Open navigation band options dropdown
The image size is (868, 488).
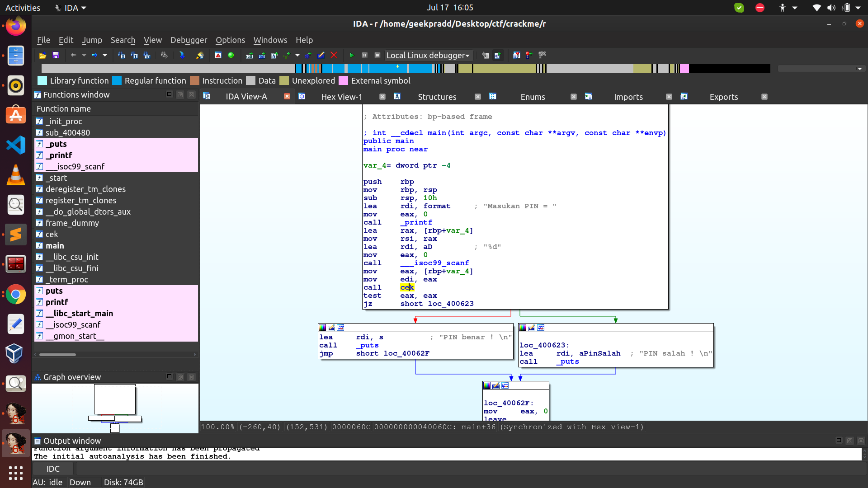click(x=859, y=69)
